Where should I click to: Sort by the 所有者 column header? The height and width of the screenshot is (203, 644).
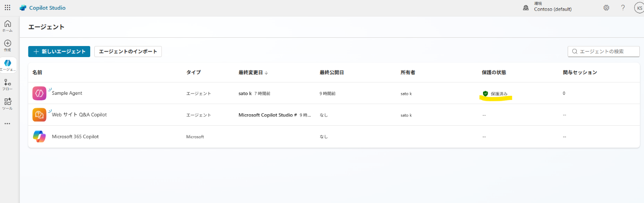coord(408,73)
